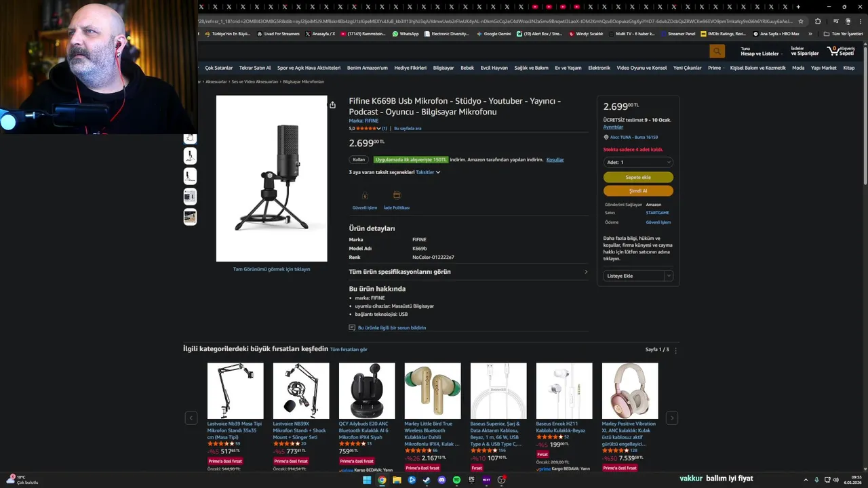Click Tüm fırsatları gör link
This screenshot has width=868, height=488.
click(x=349, y=350)
